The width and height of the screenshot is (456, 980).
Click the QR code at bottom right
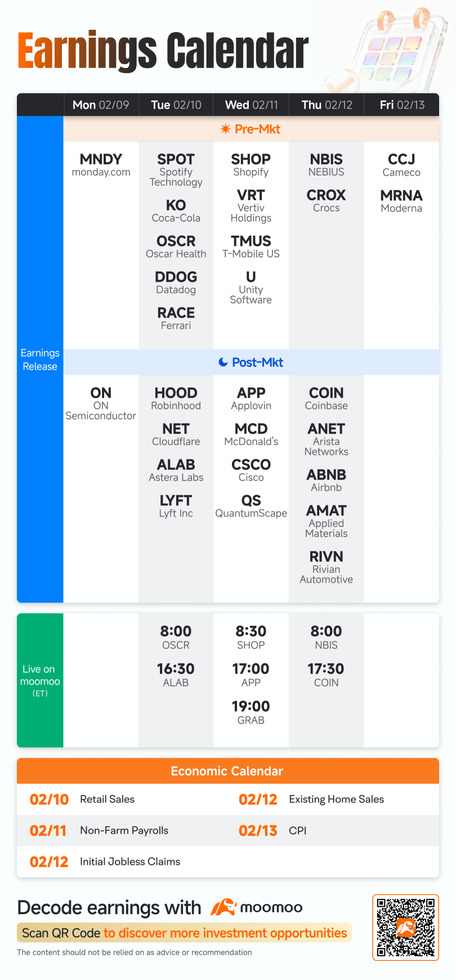pos(405,927)
